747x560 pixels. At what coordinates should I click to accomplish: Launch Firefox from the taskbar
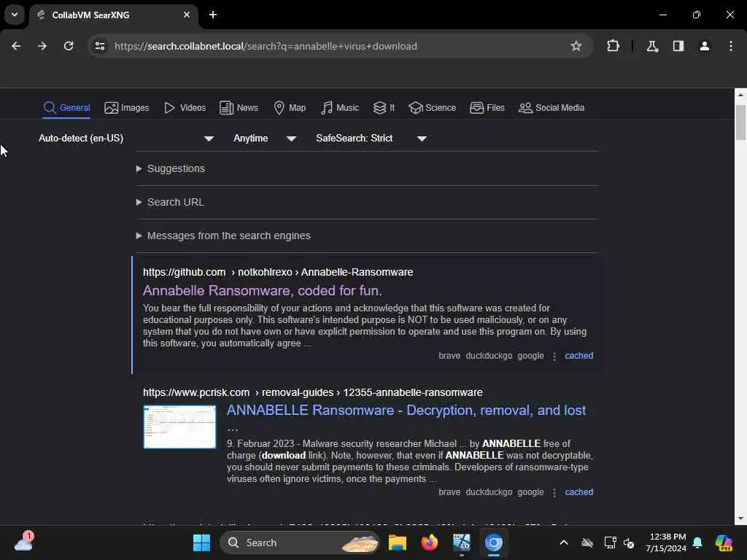coord(429,542)
